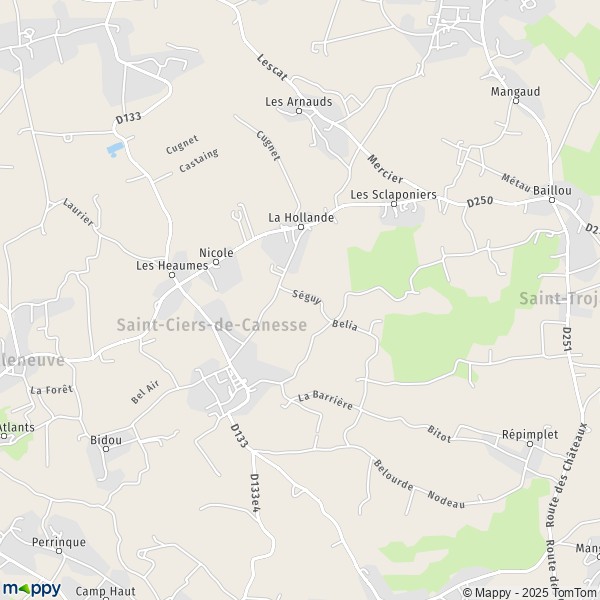Click the Saint-Trojan town label
This screenshot has height=600, width=600.
(x=559, y=299)
